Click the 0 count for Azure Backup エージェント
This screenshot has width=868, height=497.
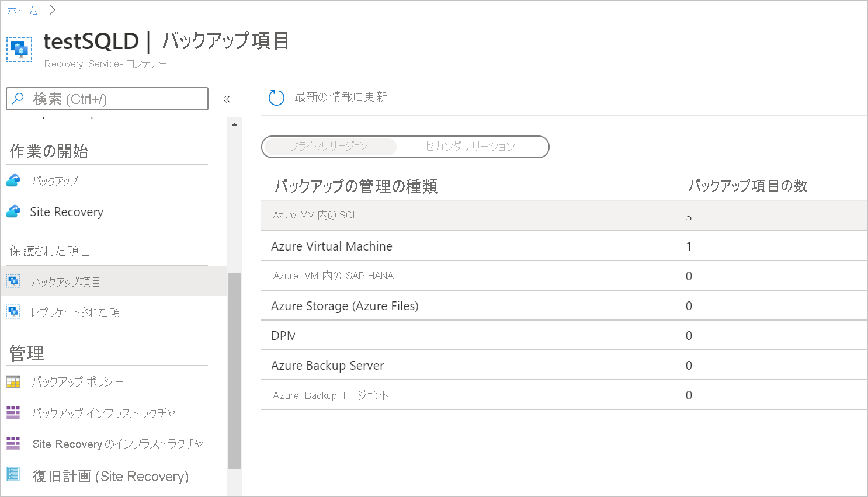click(x=689, y=395)
